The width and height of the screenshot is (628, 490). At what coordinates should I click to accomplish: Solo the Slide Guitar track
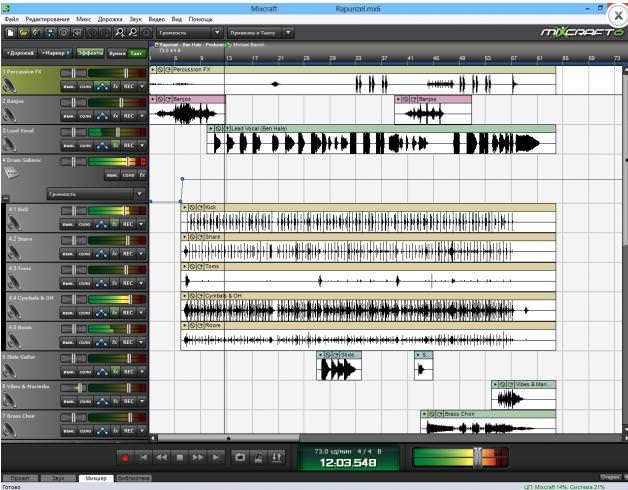(85, 372)
